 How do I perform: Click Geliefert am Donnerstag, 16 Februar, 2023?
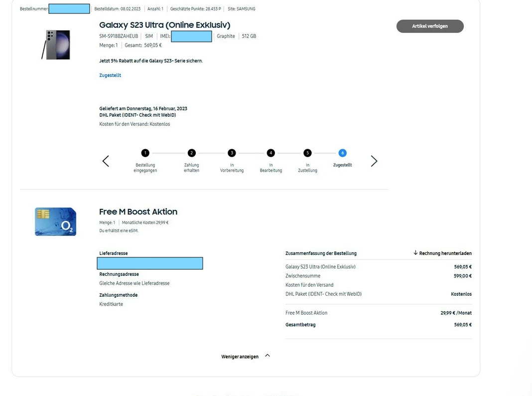143,109
